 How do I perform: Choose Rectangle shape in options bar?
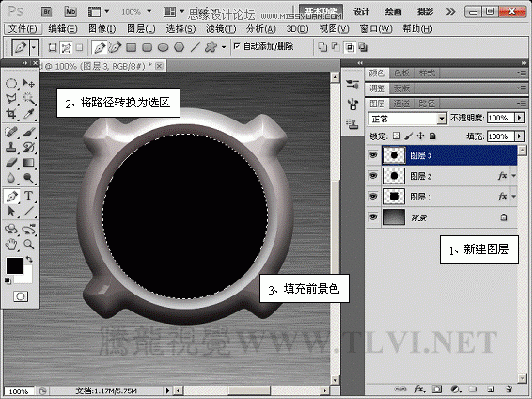[x=132, y=47]
